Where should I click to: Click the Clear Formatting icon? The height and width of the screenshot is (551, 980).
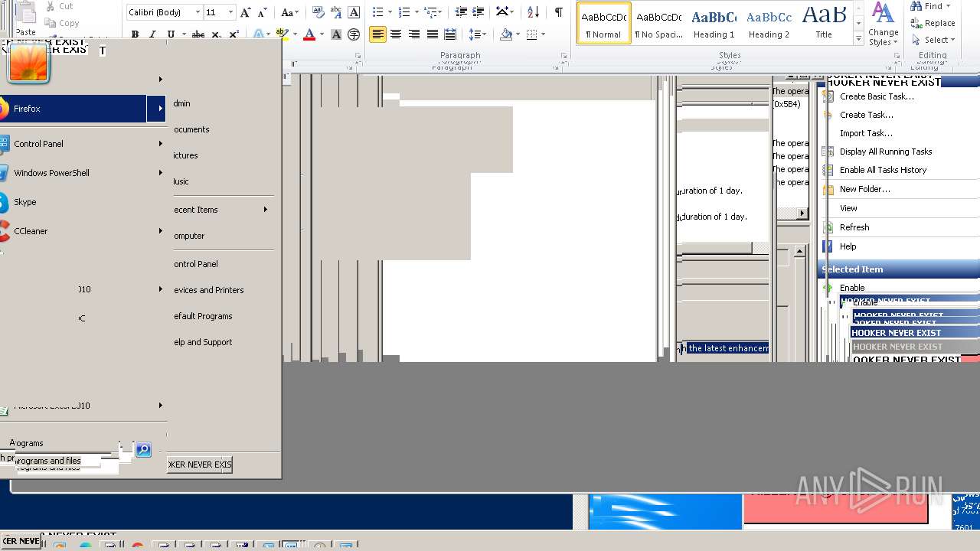[x=318, y=12]
